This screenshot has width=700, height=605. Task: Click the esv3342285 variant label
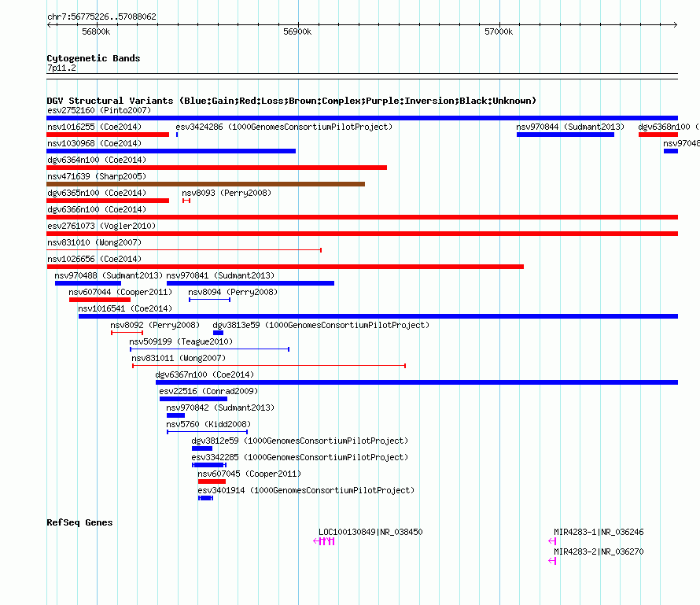[300, 457]
